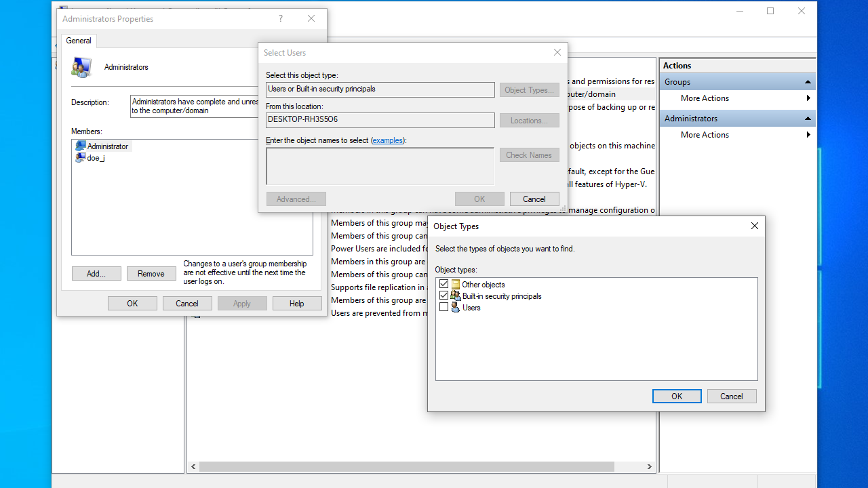The height and width of the screenshot is (488, 868).
Task: Click Remove in Administrators Properties
Action: tap(151, 274)
